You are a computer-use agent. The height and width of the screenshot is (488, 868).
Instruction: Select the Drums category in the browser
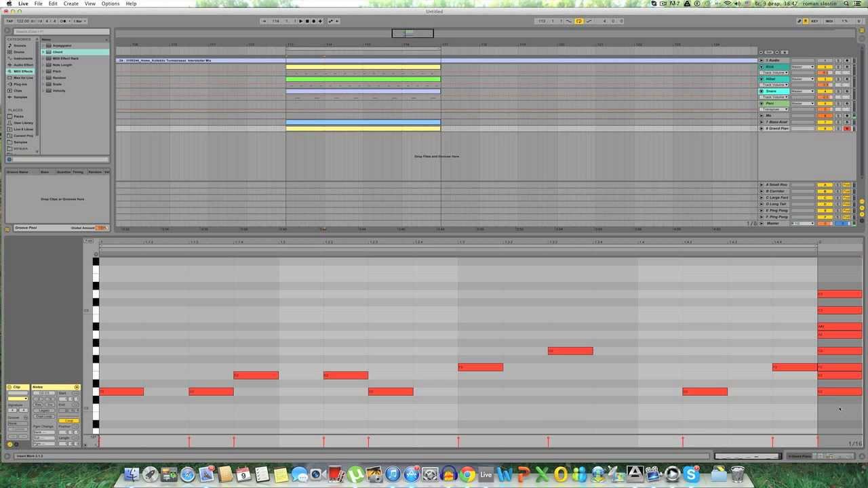pyautogui.click(x=20, y=52)
